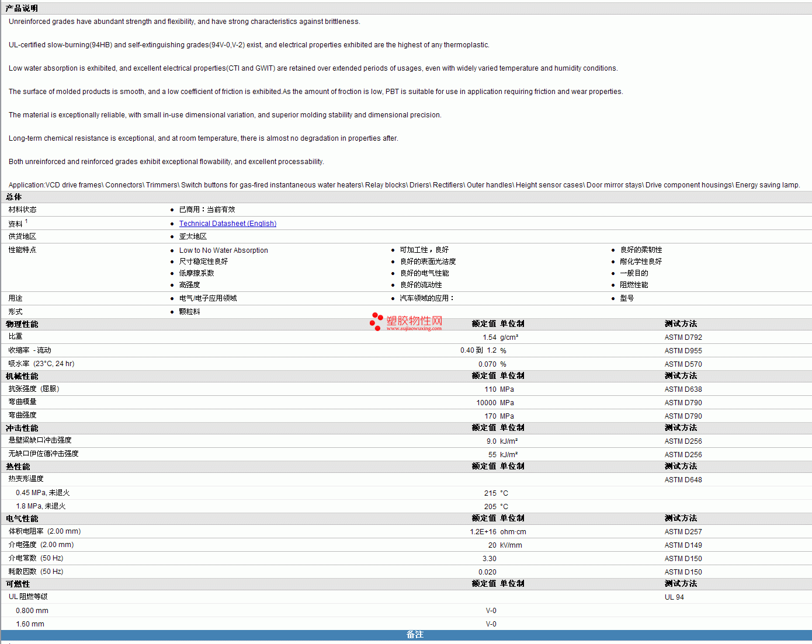Screen dimensions: 812x644
Task: Click the 热性能 section header
Action: coord(18,467)
